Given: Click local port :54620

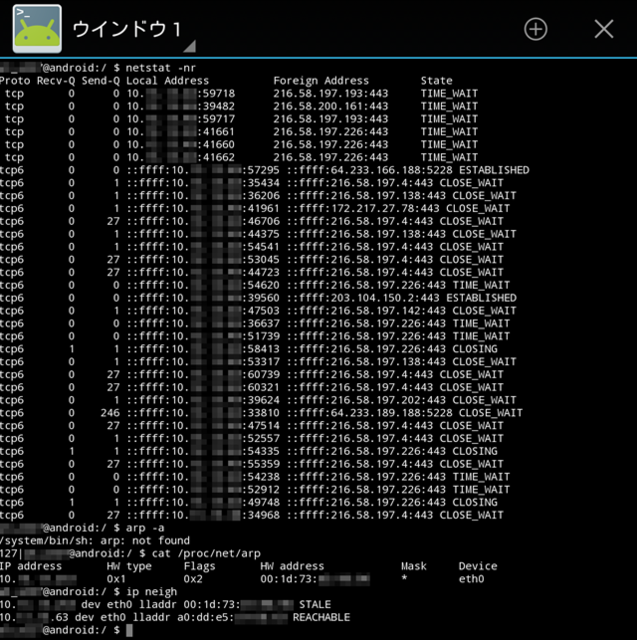Looking at the screenshot, I should [261, 285].
